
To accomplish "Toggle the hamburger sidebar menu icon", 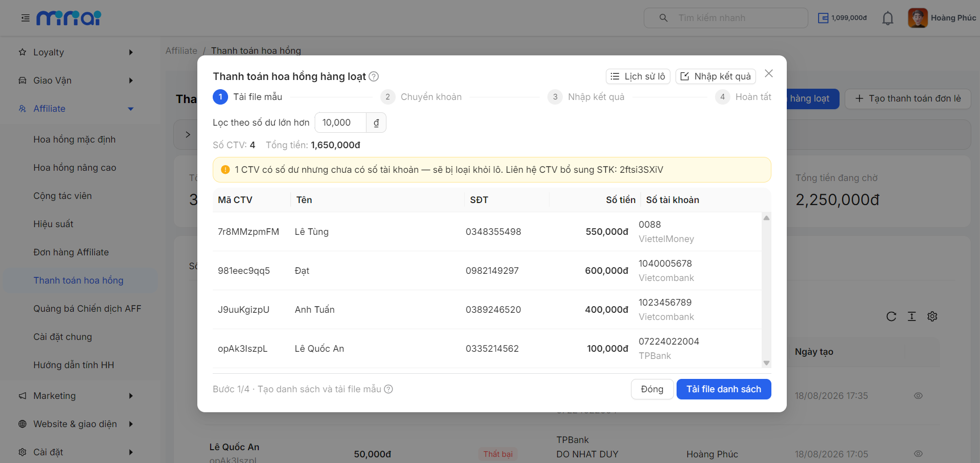I will click(x=25, y=18).
